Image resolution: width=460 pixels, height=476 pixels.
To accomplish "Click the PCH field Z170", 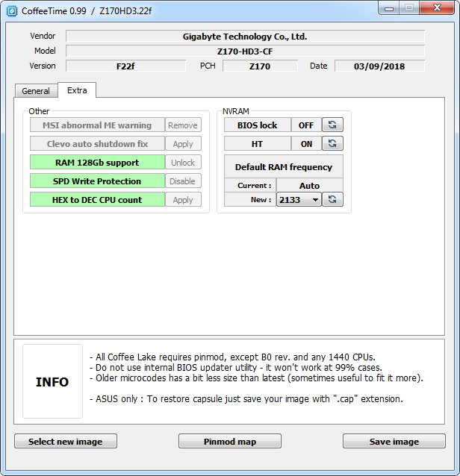I will pyautogui.click(x=260, y=66).
